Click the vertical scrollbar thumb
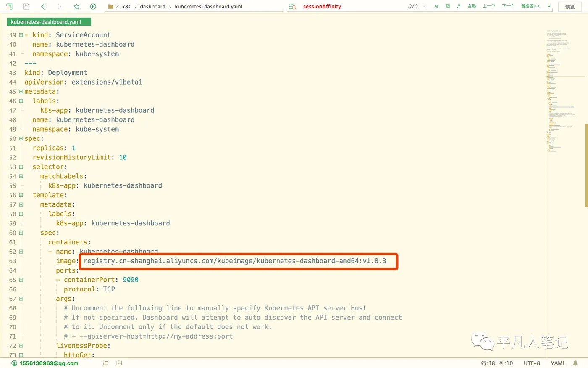Viewport: 588px width, 368px height. tap(586, 165)
